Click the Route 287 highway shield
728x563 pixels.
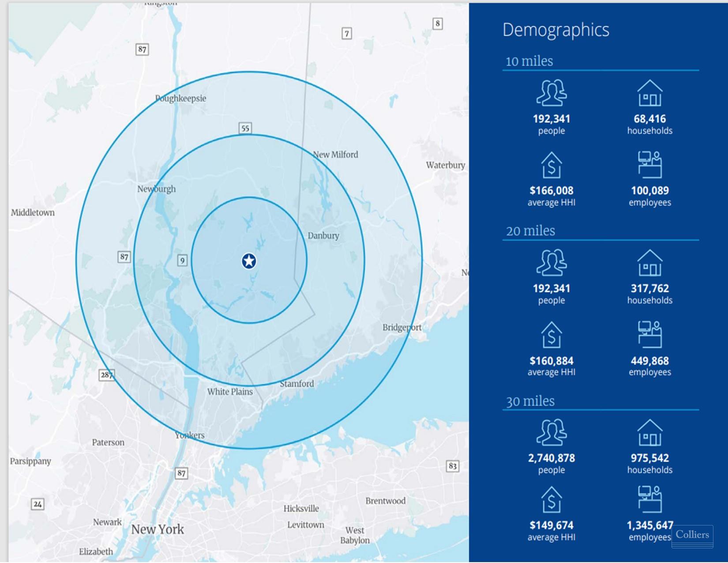[x=106, y=375]
